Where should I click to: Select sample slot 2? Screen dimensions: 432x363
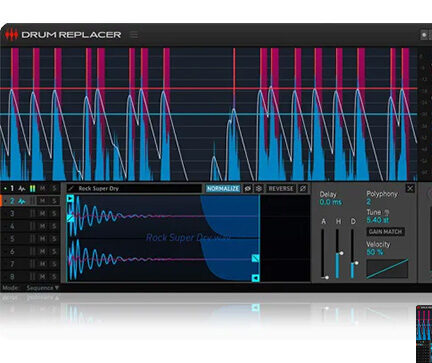12,201
